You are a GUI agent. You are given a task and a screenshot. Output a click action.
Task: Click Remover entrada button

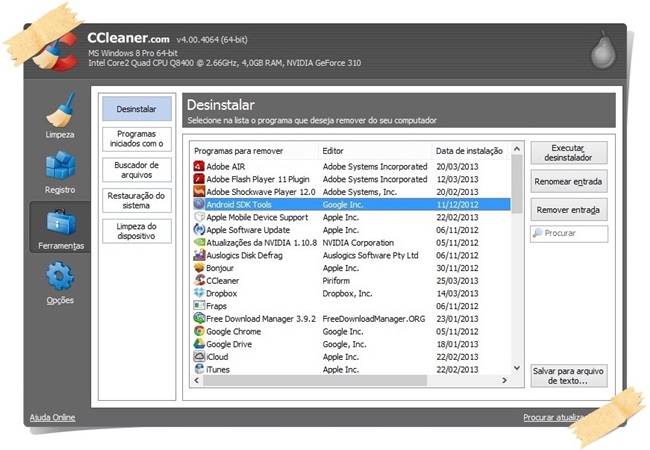coord(569,210)
